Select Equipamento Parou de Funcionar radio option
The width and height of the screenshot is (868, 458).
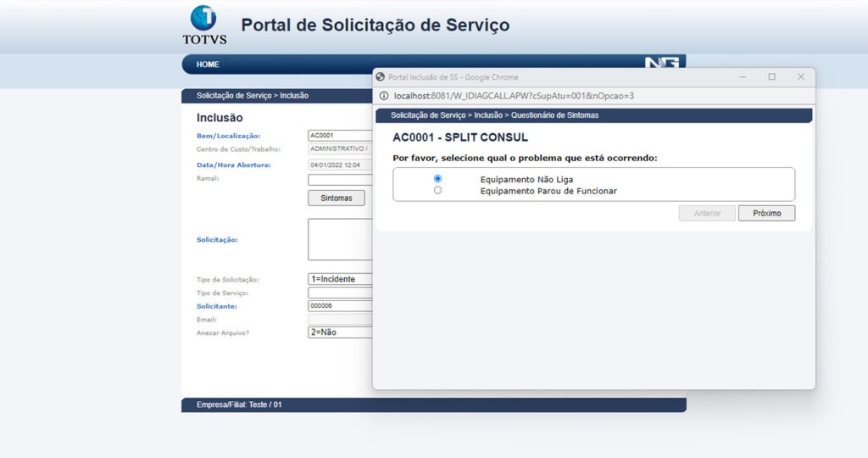point(438,191)
